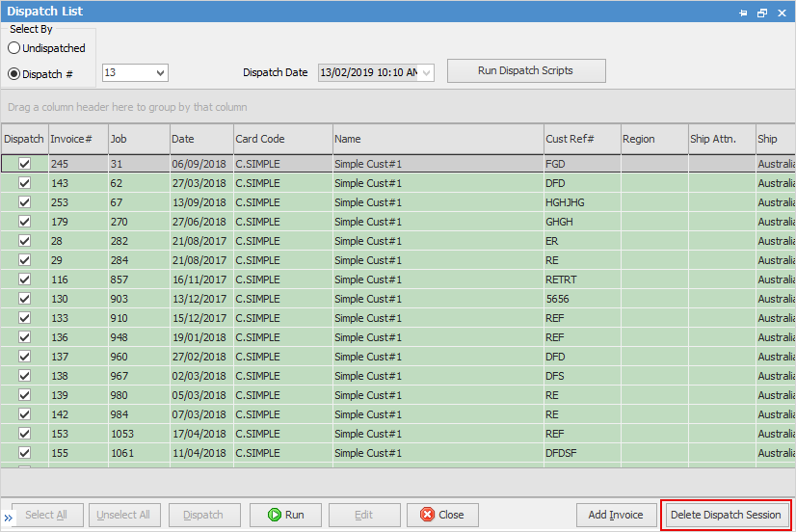
Task: Restore the Dispatch List window size
Action: (762, 13)
